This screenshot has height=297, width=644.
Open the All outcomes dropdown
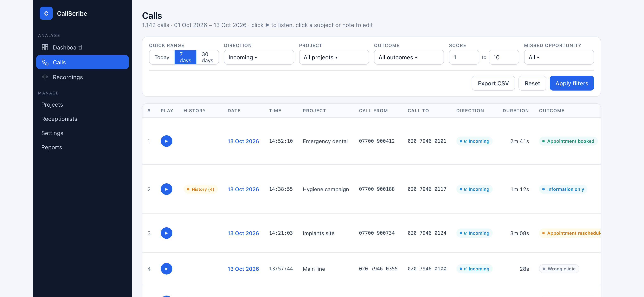(409, 57)
